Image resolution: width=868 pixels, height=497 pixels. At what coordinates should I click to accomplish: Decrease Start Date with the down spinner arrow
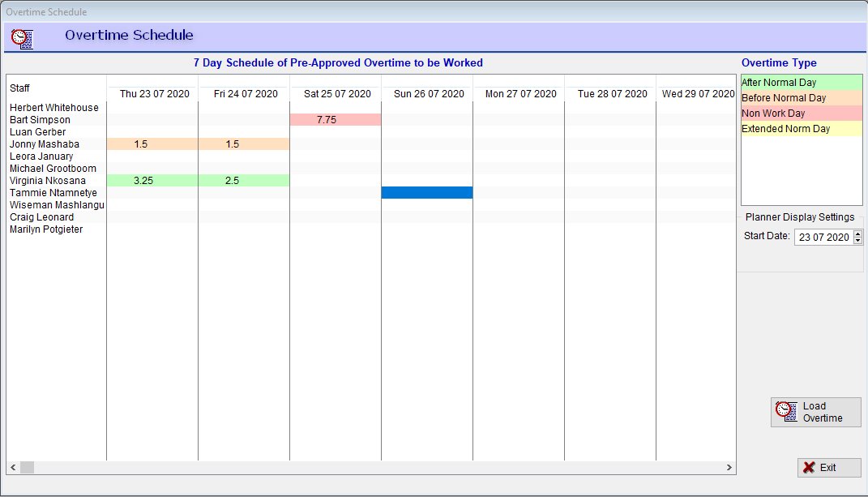(x=857, y=241)
